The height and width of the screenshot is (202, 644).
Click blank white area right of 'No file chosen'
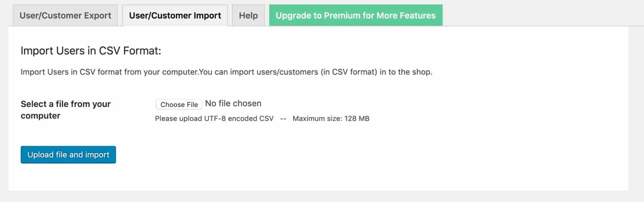click(429, 103)
